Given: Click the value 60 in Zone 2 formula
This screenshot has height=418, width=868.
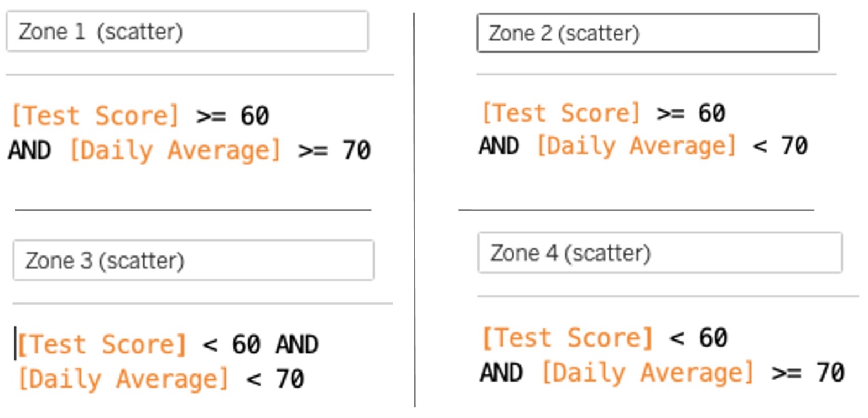Looking at the screenshot, I should (x=711, y=113).
